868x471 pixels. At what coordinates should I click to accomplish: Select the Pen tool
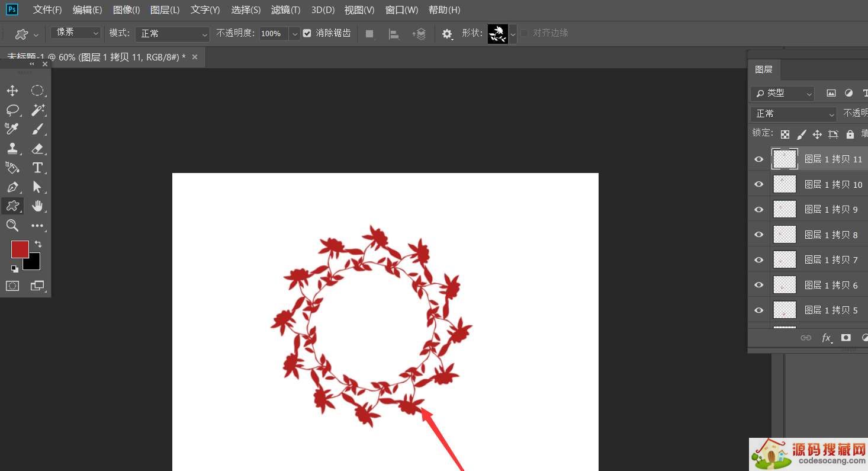click(x=12, y=187)
